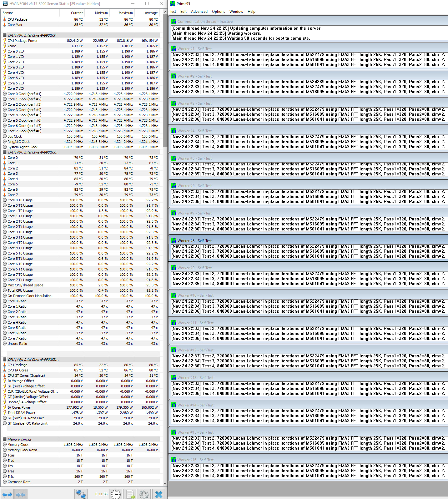Viewport: 448px width, 499px height.
Task: Click the Worker #3 Self-Test window icon
Action: click(x=174, y=103)
